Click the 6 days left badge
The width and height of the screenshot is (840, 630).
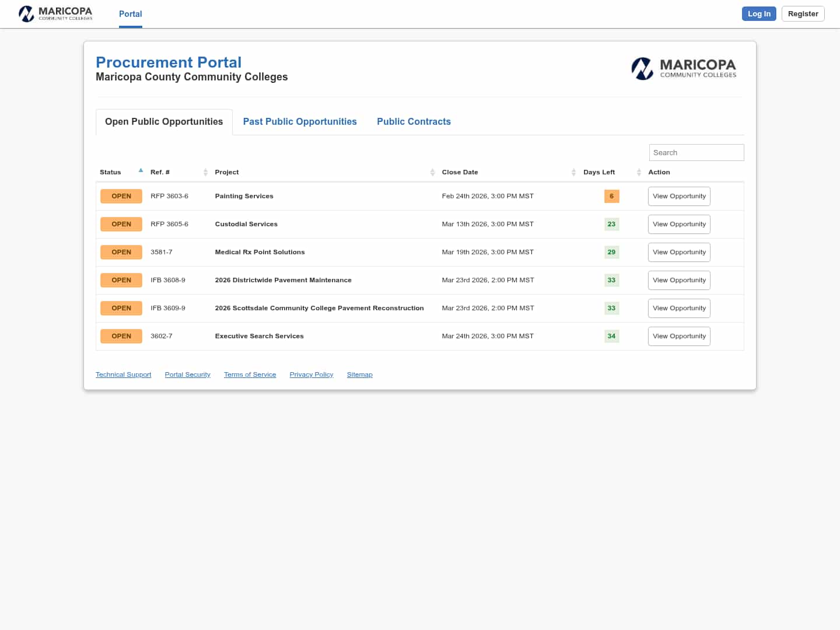(611, 196)
